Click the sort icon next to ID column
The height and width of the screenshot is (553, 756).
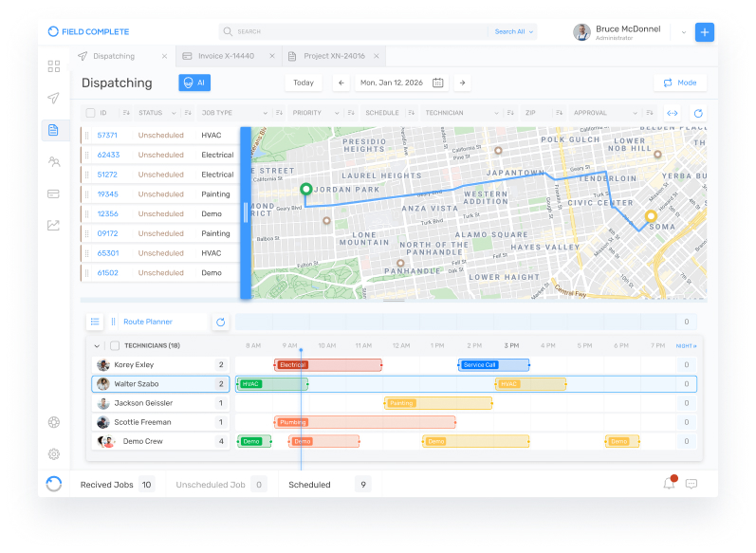tap(126, 113)
